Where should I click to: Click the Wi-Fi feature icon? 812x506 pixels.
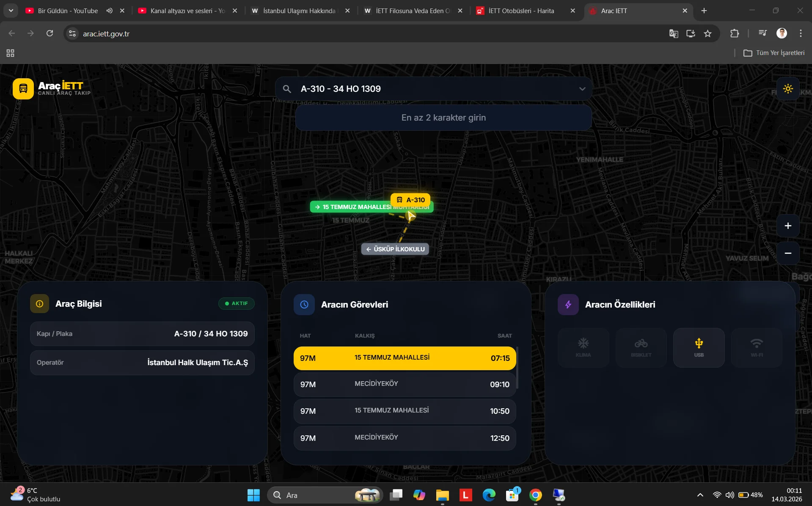tap(757, 347)
